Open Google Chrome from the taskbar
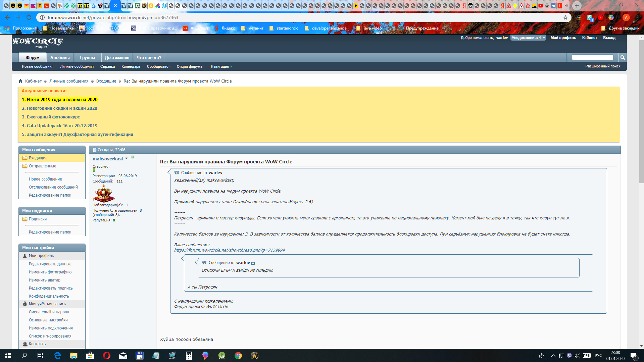The width and height of the screenshot is (644, 362). click(238, 356)
